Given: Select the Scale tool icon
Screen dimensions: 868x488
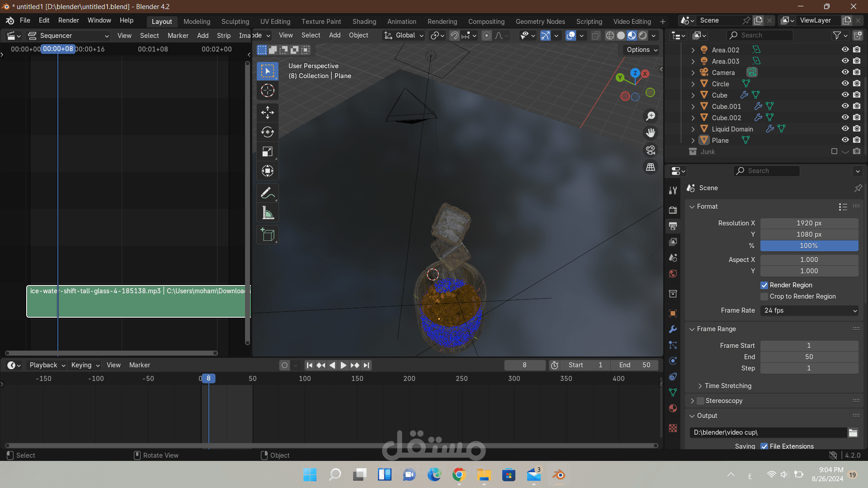Looking at the screenshot, I should [268, 152].
